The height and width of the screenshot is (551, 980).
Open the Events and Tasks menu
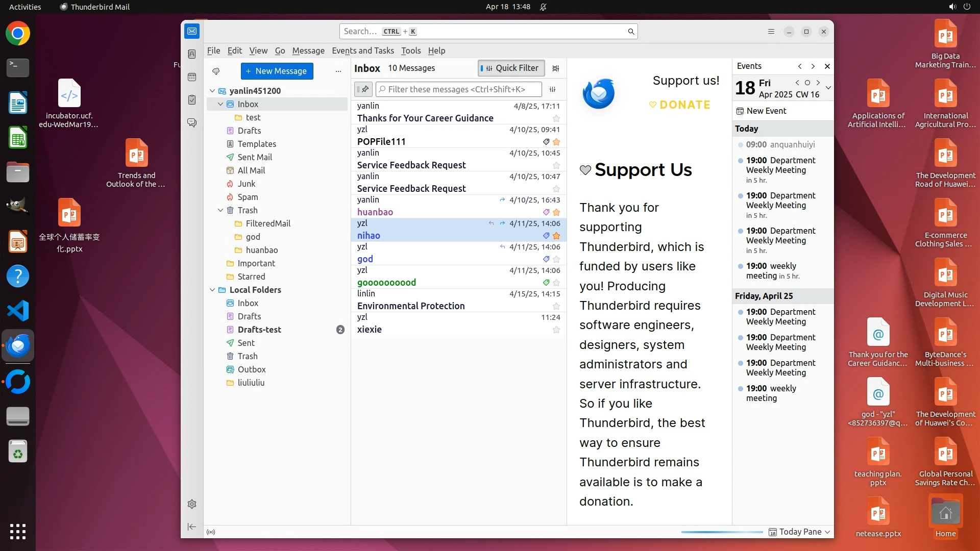point(362,51)
